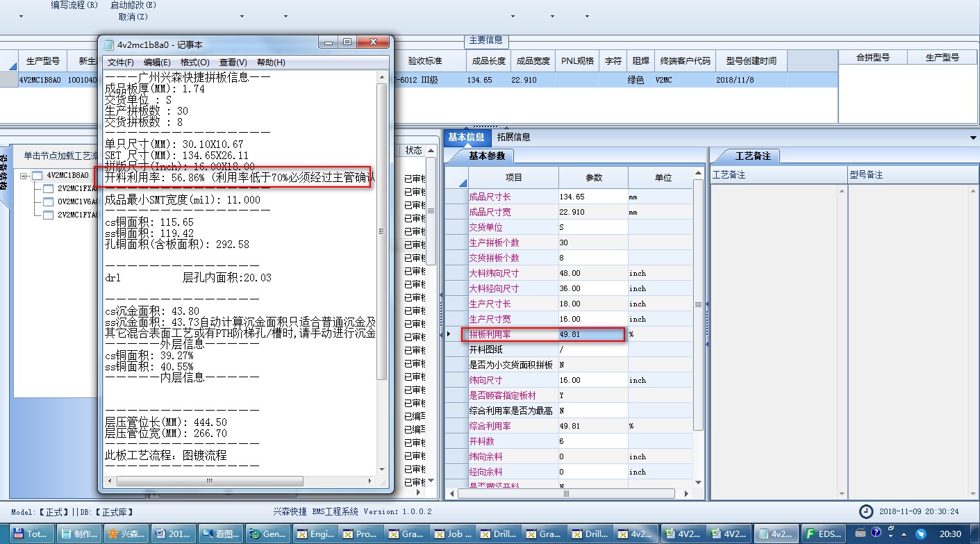Viewport: 980px width, 544px height.
Task: Sort by the 生产型号 column header
Action: point(42,60)
